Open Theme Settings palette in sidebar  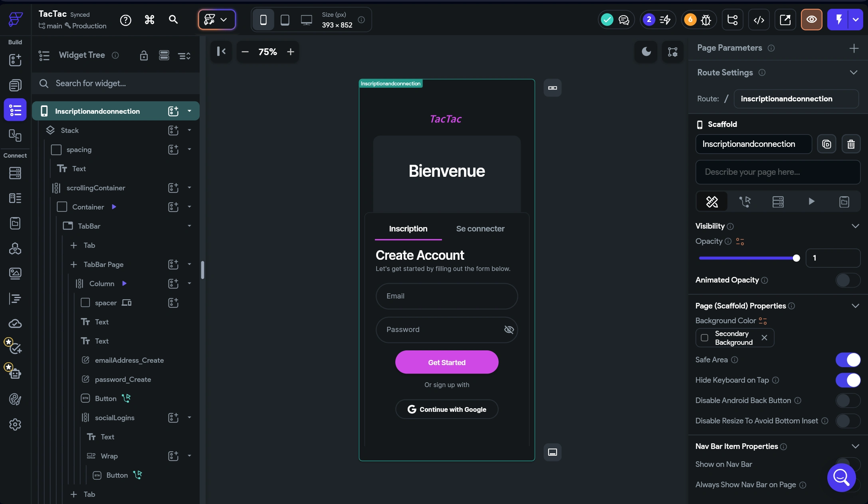coord(15,399)
